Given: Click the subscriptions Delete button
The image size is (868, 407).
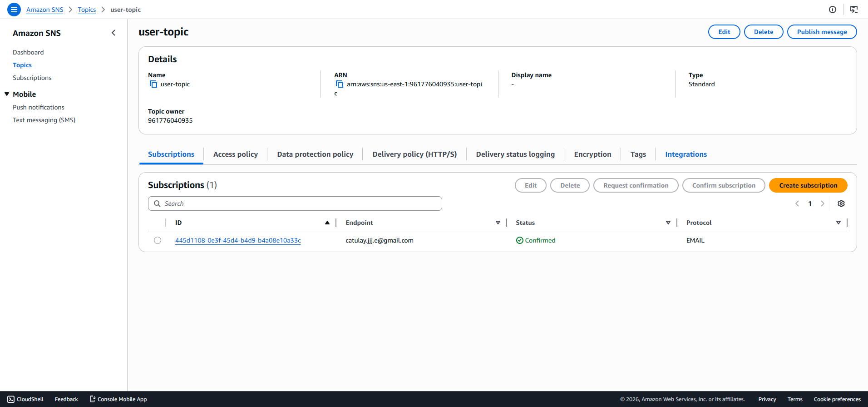Looking at the screenshot, I should [x=570, y=185].
